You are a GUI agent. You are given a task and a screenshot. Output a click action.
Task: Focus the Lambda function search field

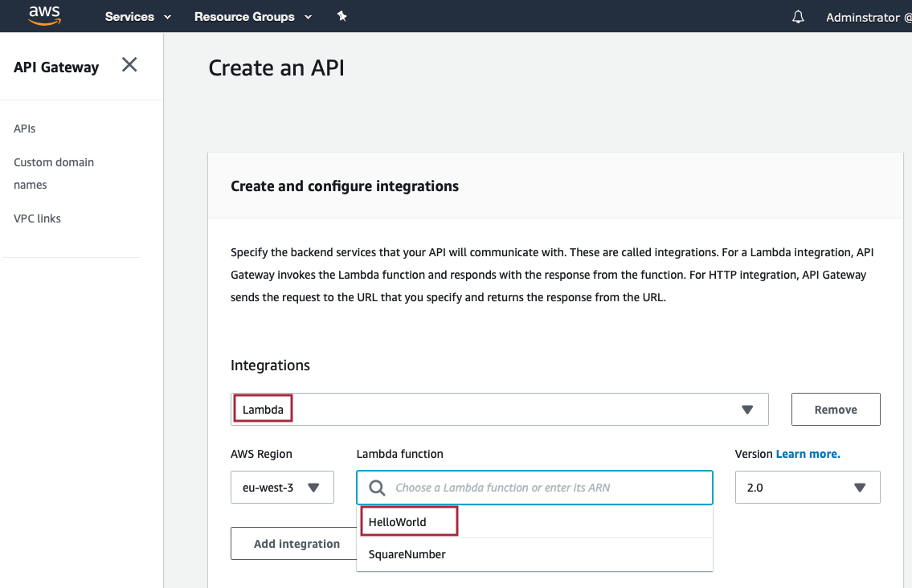pos(534,488)
